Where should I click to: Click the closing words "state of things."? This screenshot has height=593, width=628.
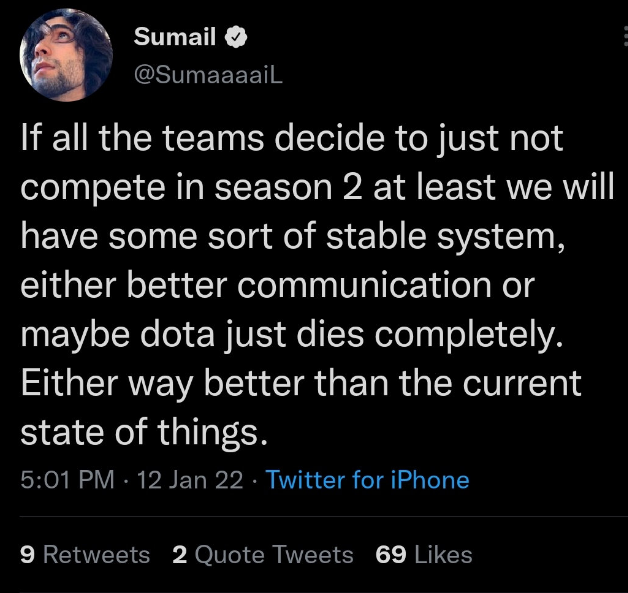point(144,433)
